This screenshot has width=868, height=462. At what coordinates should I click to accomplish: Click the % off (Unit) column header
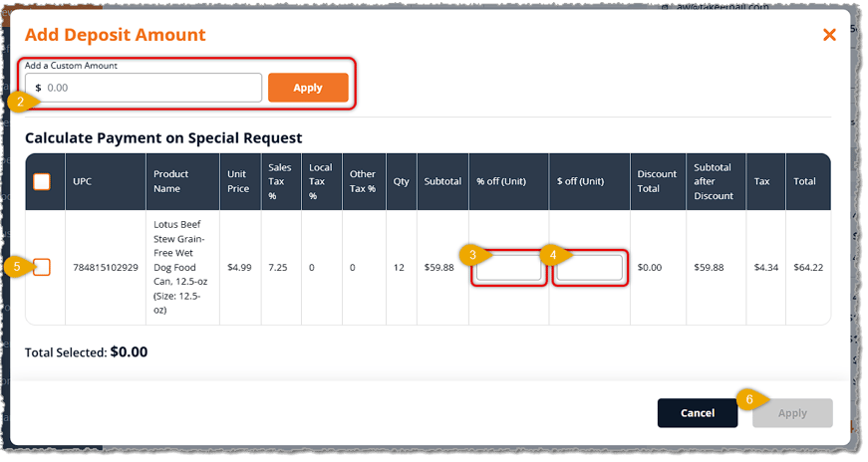point(501,181)
